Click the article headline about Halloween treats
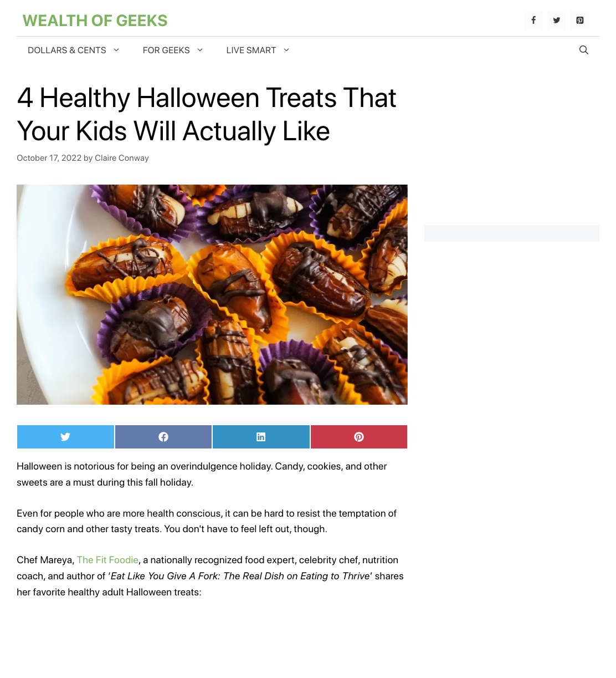This screenshot has width=616, height=678. (x=207, y=115)
